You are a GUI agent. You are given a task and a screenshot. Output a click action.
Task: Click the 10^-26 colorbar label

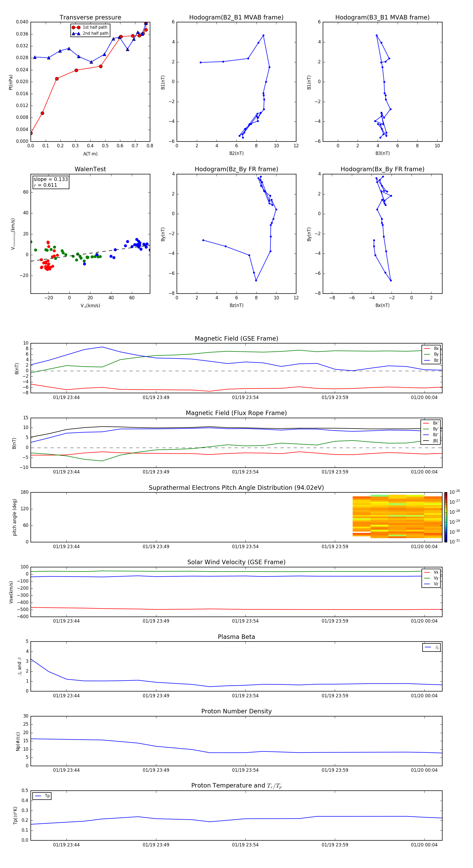455,492
